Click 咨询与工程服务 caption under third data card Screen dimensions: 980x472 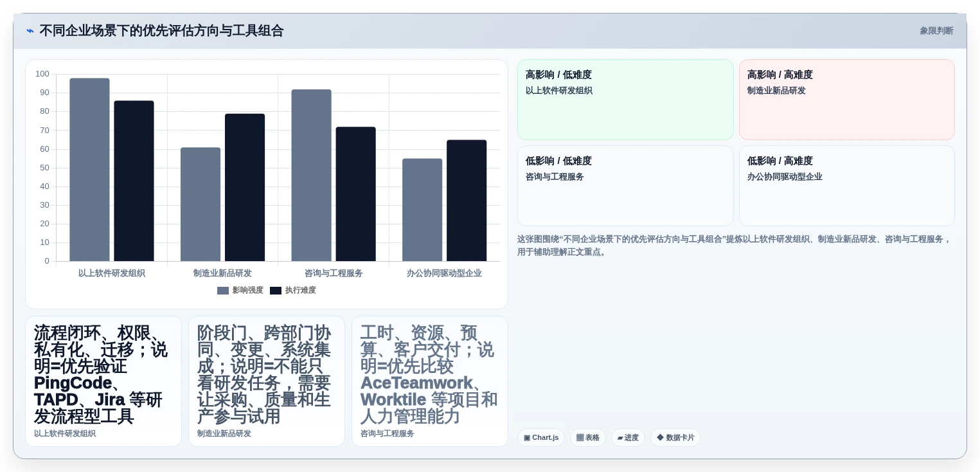[x=388, y=434]
